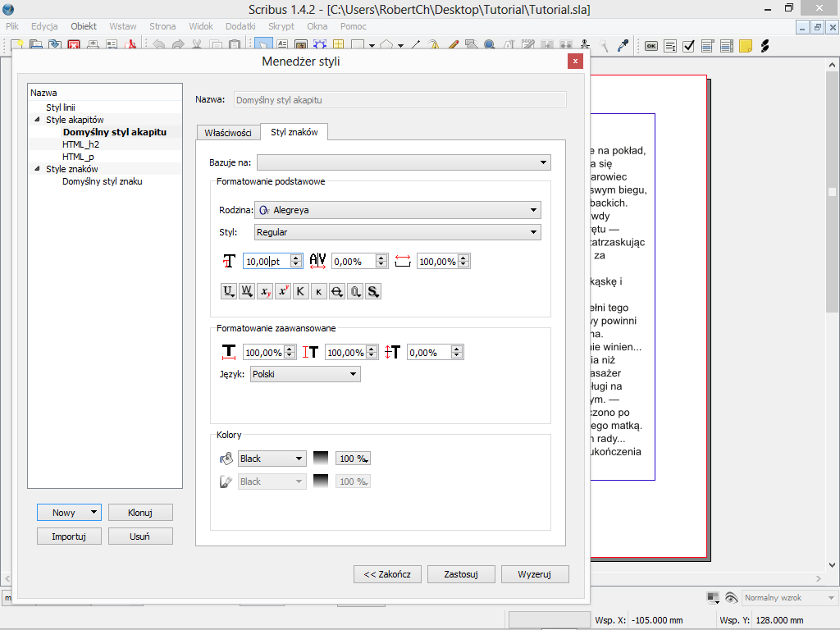The height and width of the screenshot is (630, 840).
Task: Open the Skrypt menu
Action: 281,26
